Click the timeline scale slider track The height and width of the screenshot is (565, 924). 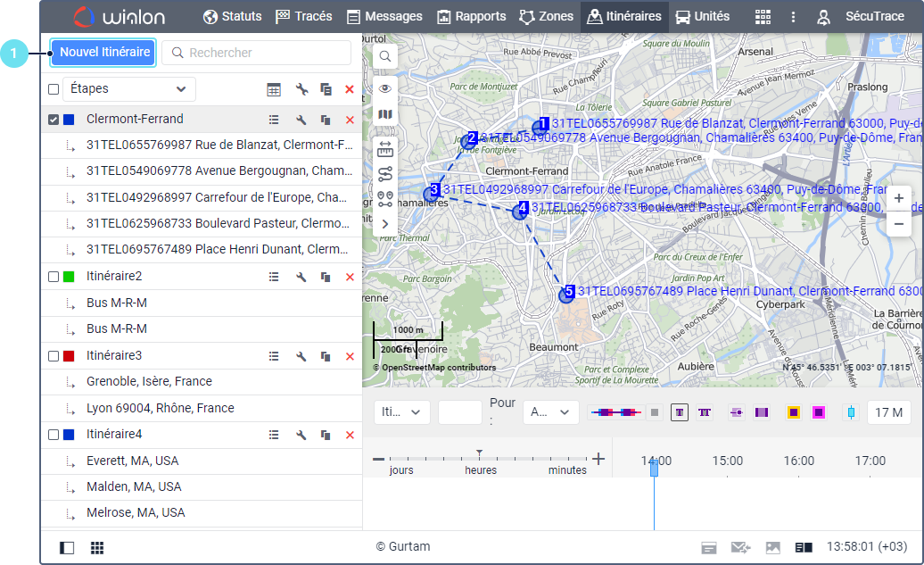pyautogui.click(x=488, y=458)
